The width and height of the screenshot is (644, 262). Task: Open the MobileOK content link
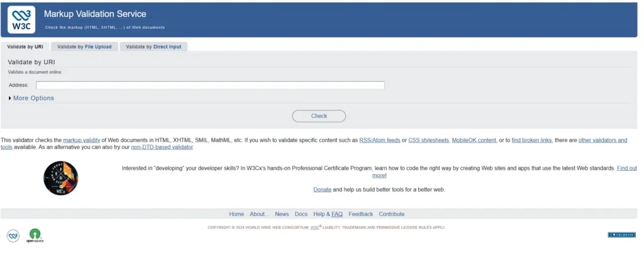[475, 140]
